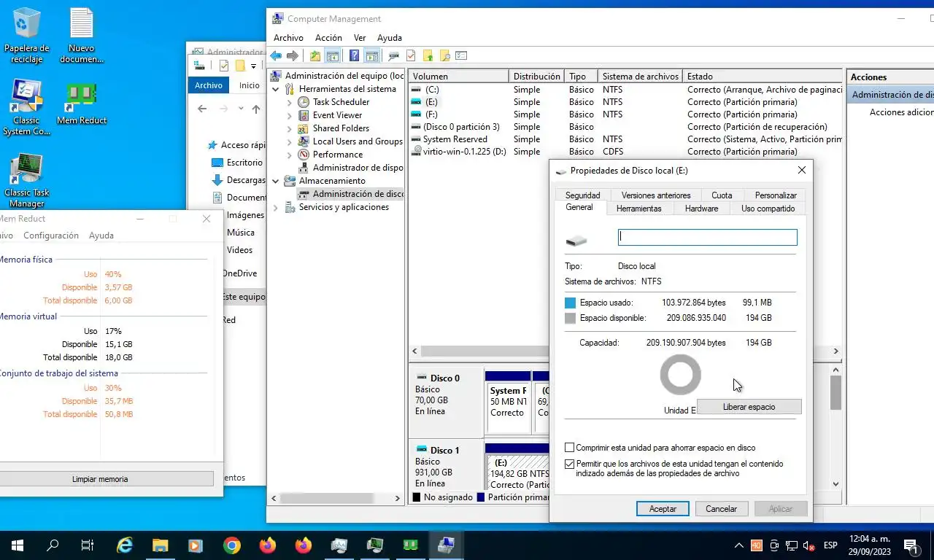Click the blue Back arrow in Computer Management toolbar
The height and width of the screenshot is (560, 934).
coord(276,55)
